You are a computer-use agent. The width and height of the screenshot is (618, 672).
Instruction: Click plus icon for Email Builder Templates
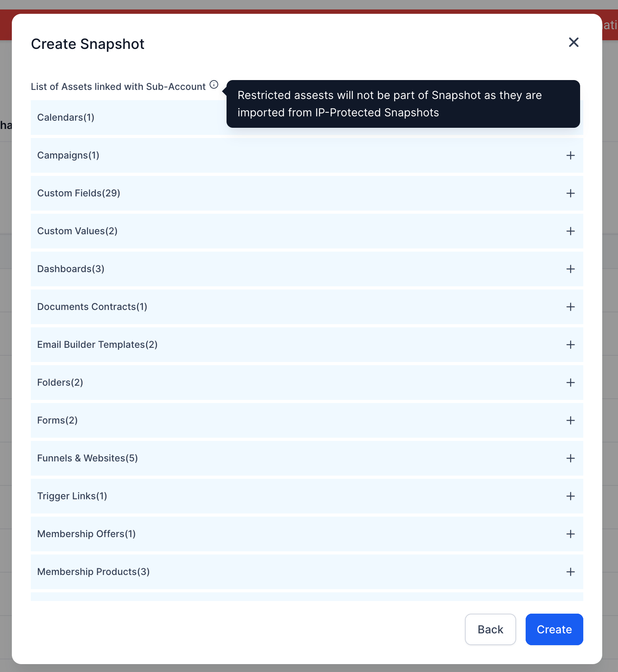pos(570,345)
